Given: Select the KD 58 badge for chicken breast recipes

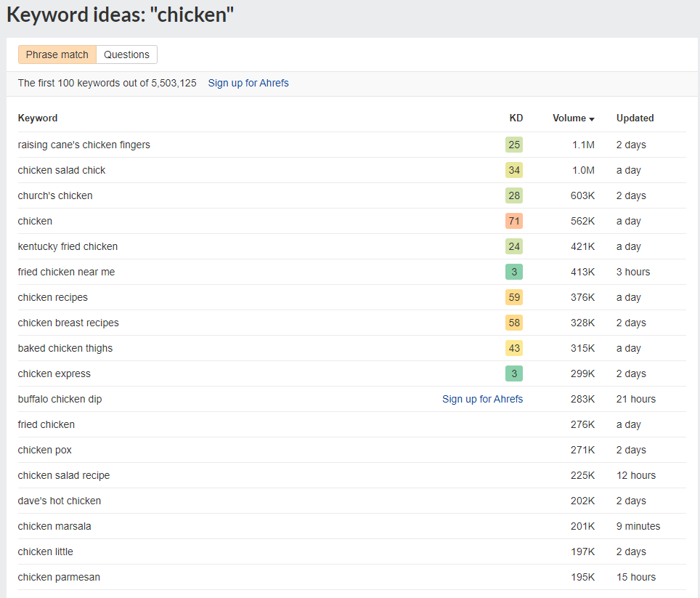Looking at the screenshot, I should coord(514,323).
